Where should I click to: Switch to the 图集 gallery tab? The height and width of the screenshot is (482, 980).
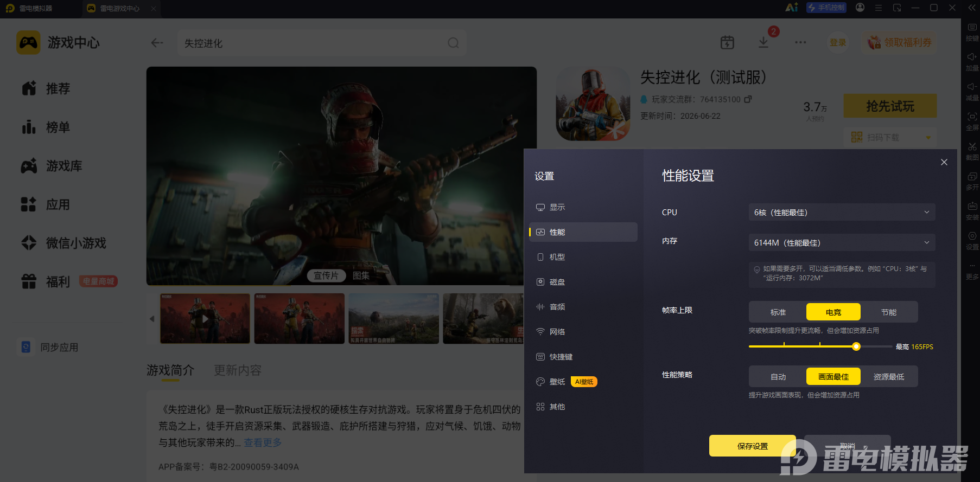pos(361,275)
